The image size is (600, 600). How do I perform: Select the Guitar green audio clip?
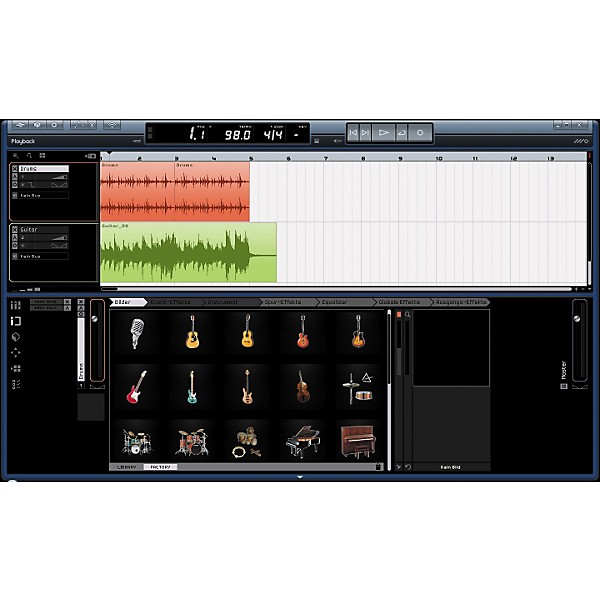(x=188, y=253)
